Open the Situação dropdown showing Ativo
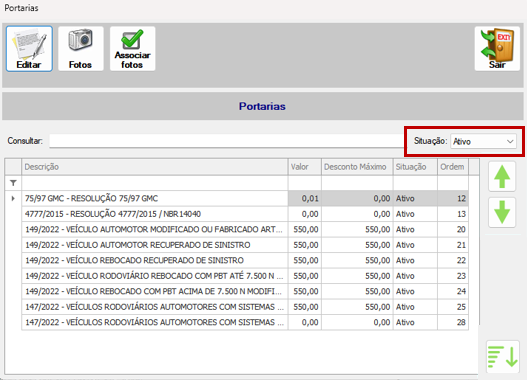527x380 pixels. 483,141
